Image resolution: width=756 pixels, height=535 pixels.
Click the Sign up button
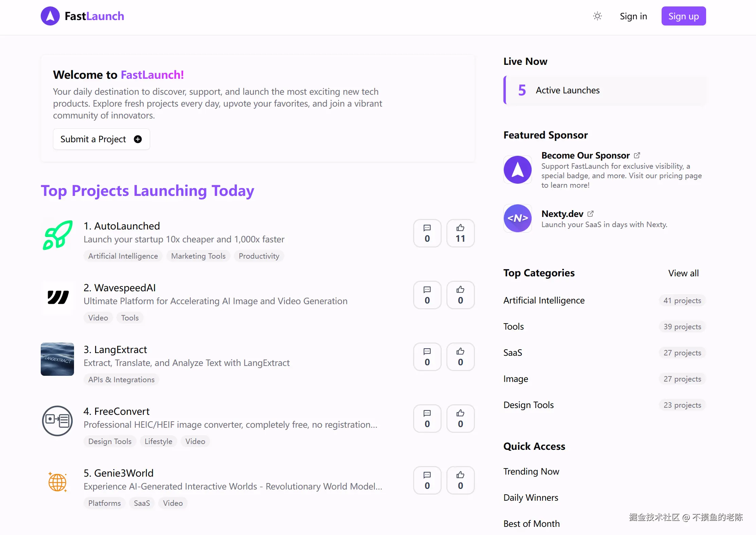[683, 16]
